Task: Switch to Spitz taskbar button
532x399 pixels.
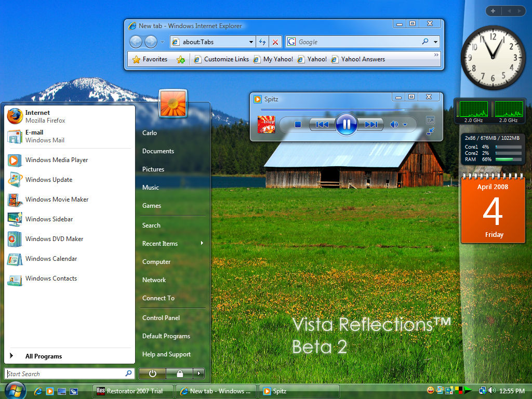Action: point(299,391)
